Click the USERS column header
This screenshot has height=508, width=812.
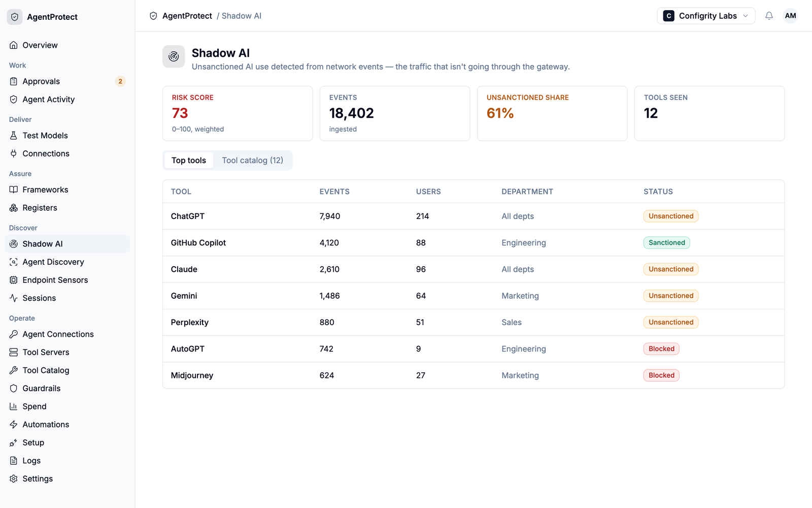click(x=428, y=192)
